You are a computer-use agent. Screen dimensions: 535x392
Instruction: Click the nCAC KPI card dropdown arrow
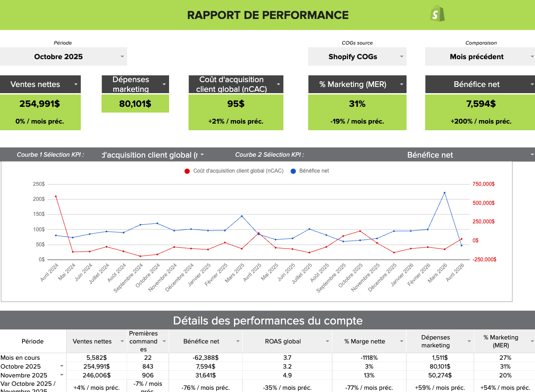(x=279, y=84)
